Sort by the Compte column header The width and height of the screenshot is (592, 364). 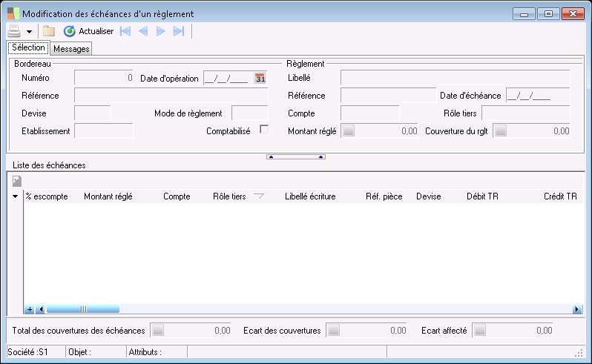pyautogui.click(x=177, y=196)
